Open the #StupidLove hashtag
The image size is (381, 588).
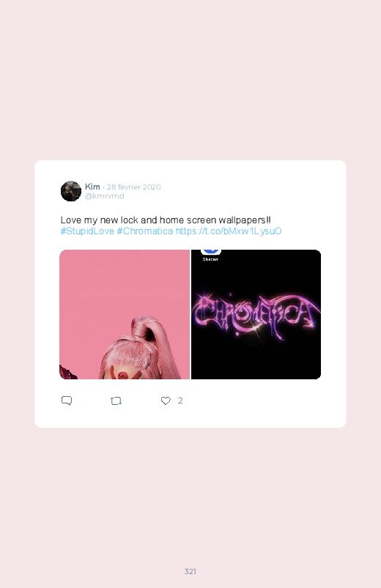(x=87, y=231)
